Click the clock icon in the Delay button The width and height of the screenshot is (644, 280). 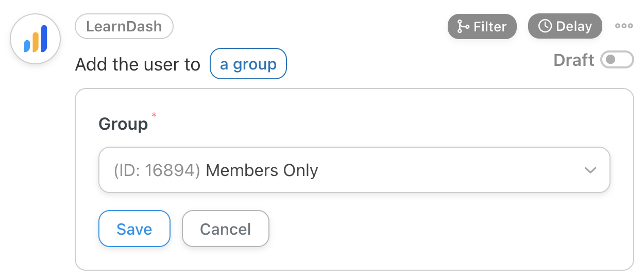pos(545,26)
